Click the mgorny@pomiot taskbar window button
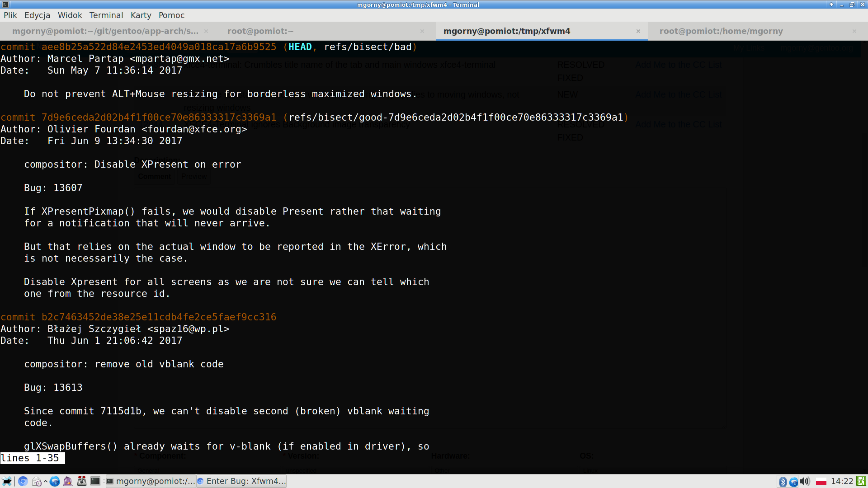The image size is (868, 488). 151,481
